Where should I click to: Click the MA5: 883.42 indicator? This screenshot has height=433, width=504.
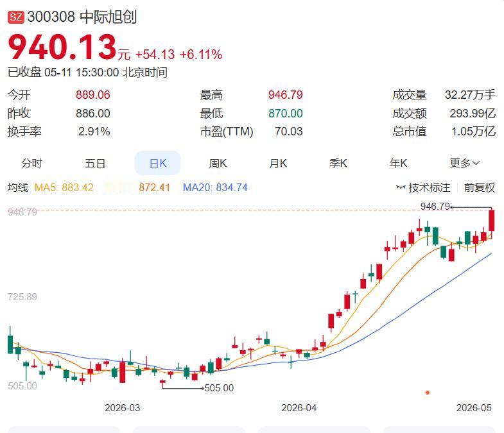(64, 187)
